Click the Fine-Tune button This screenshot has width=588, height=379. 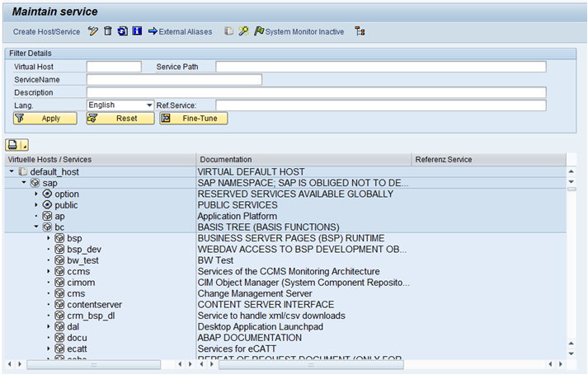pos(193,119)
